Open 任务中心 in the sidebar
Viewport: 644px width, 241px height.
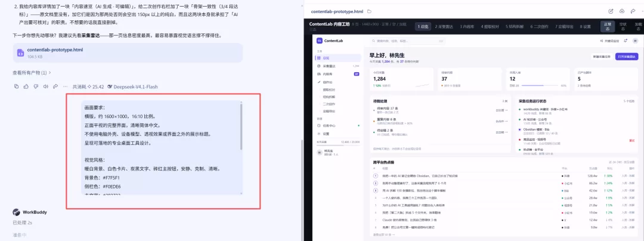click(338, 126)
